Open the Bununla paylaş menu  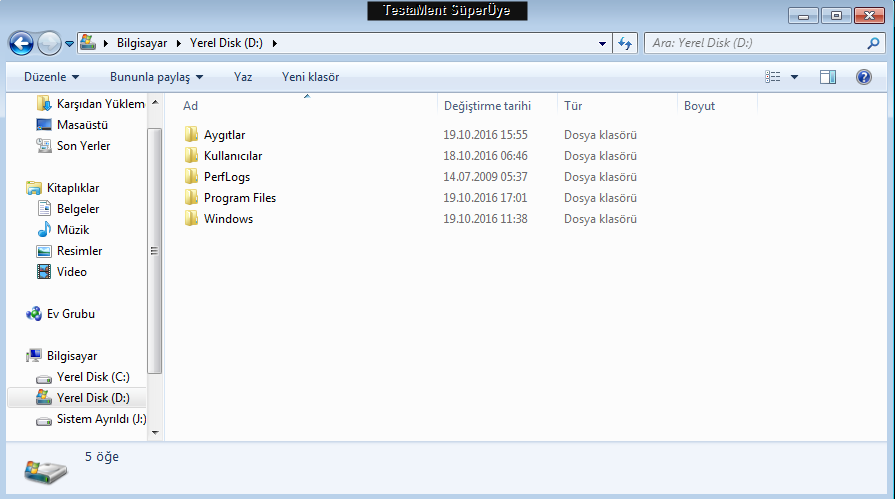click(156, 77)
